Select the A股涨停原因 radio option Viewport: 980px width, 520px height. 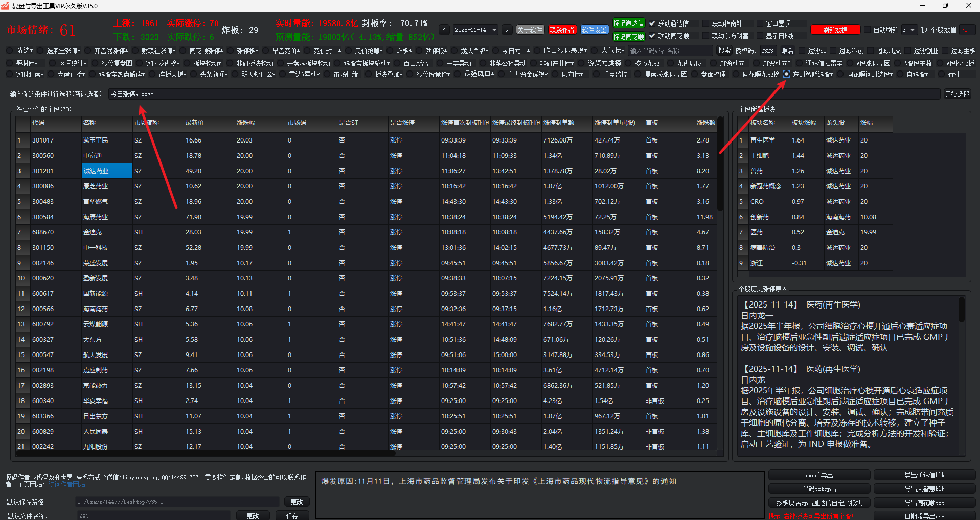click(850, 63)
